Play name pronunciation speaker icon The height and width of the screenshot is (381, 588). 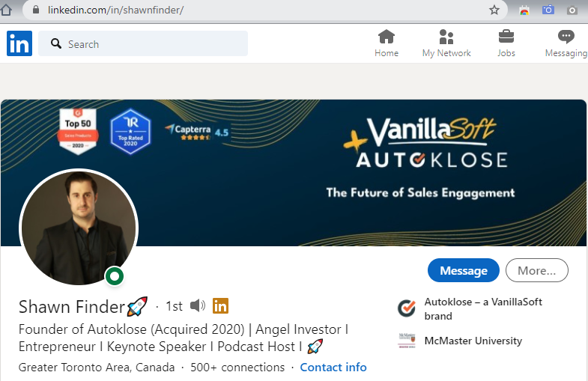point(198,305)
